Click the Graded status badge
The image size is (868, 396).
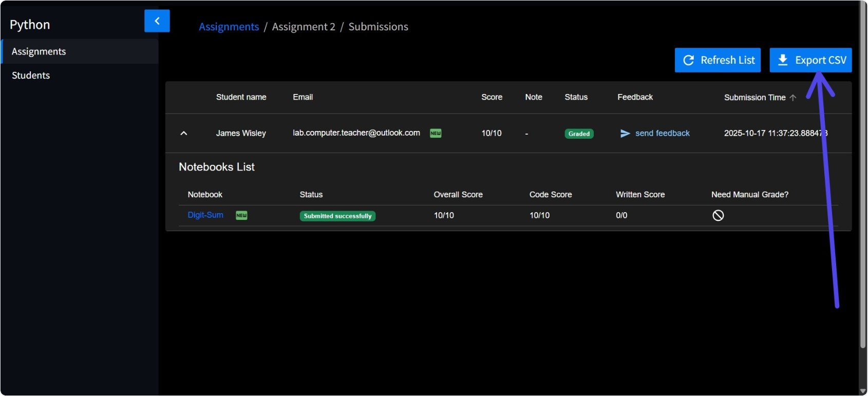click(x=579, y=134)
